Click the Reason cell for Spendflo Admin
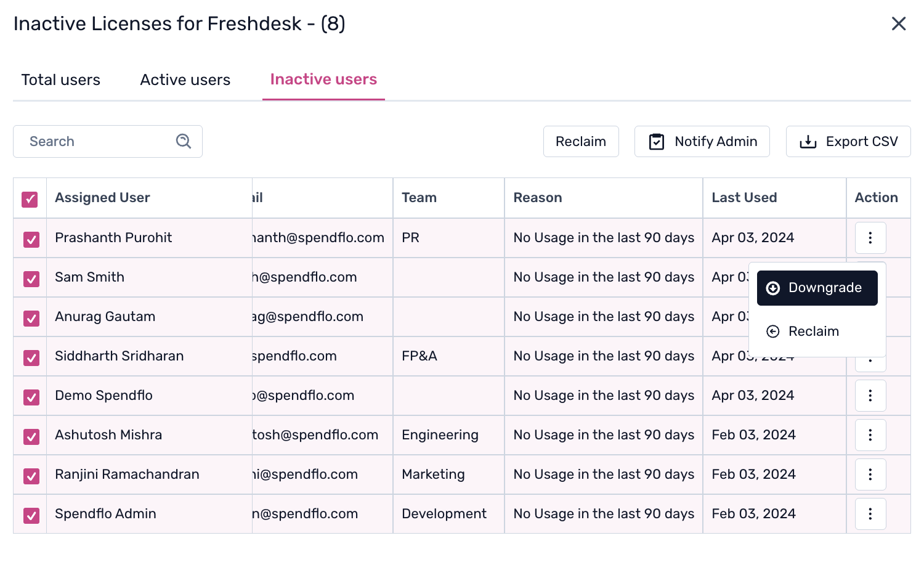 click(604, 514)
